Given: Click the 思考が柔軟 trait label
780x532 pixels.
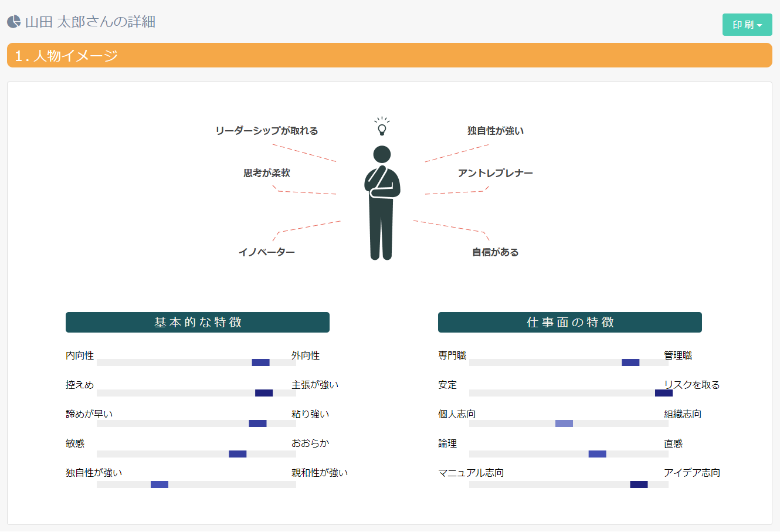Looking at the screenshot, I should [x=267, y=173].
